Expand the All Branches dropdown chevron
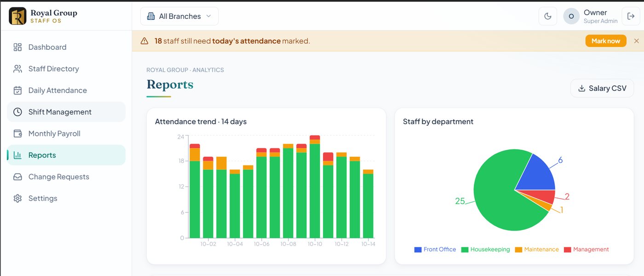The image size is (644, 276). point(208,16)
